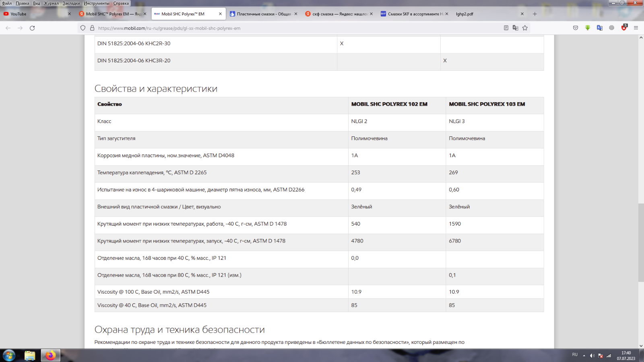Click the MOBIL SHC POLYREX 103 EM header
644x362 pixels.
(x=487, y=104)
